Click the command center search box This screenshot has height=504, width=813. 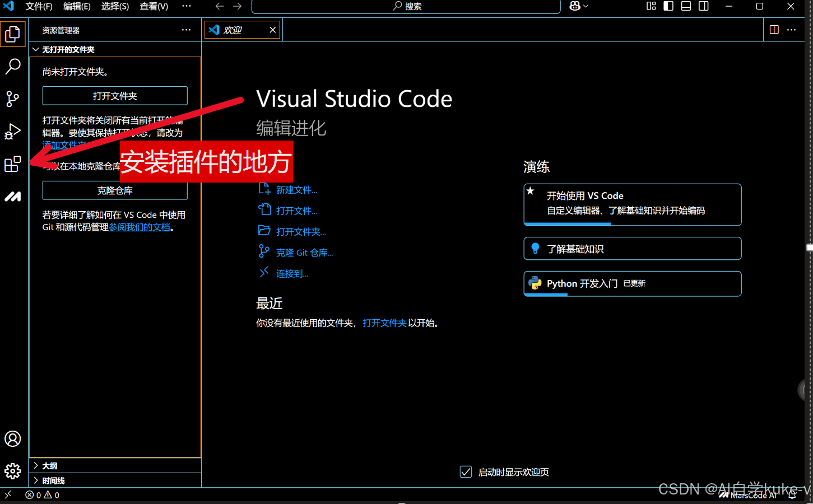click(406, 6)
